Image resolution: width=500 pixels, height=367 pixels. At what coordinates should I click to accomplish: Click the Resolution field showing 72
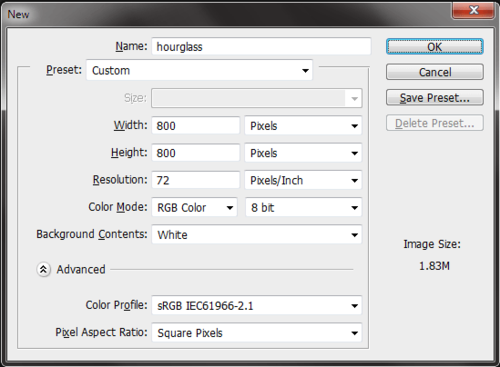196,180
